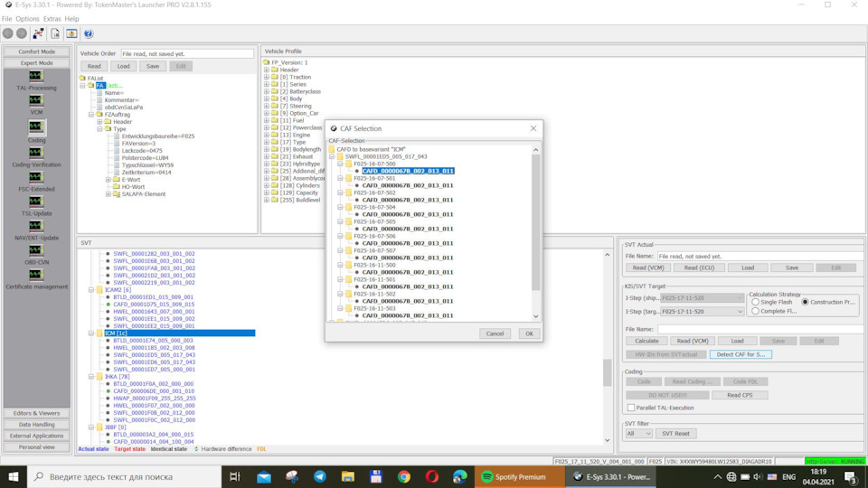868x488 pixels.
Task: Open File Explorer from the taskbar
Action: [x=347, y=476]
